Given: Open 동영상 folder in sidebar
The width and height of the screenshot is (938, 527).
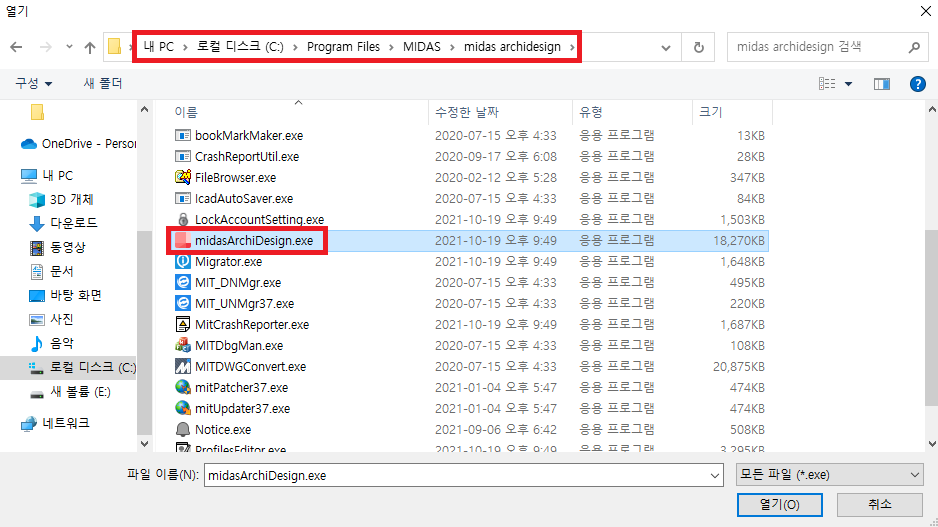Looking at the screenshot, I should point(57,247).
